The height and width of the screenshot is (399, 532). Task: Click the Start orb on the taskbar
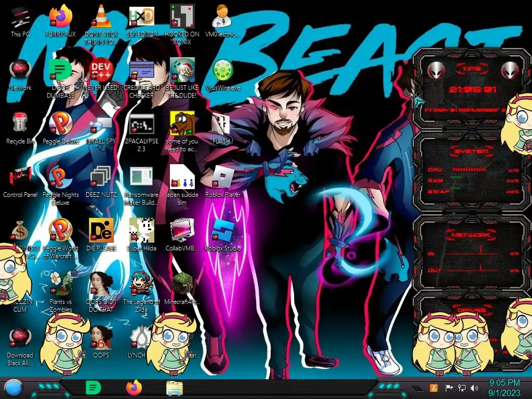pyautogui.click(x=14, y=388)
